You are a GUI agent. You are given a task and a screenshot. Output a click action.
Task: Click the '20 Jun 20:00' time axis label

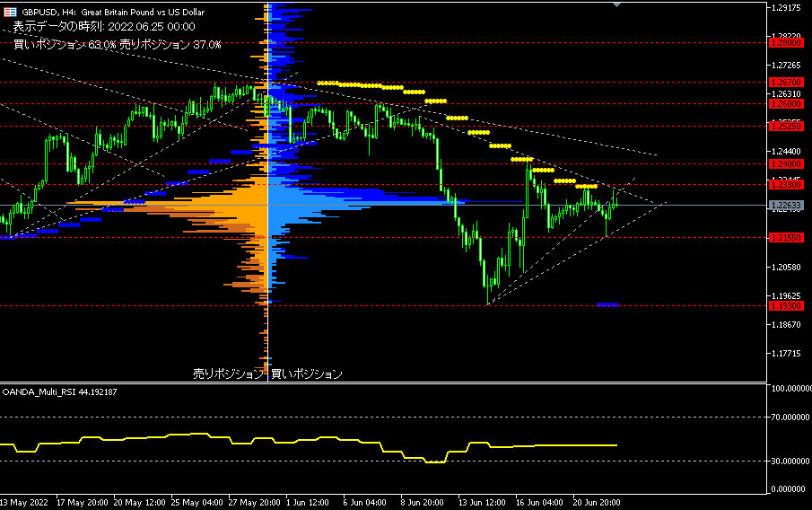click(597, 502)
